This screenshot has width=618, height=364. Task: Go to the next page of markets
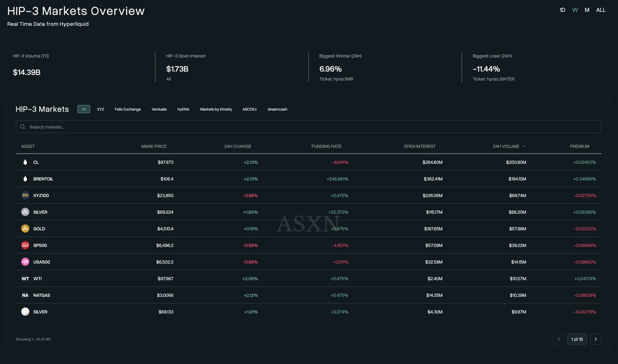click(x=596, y=339)
